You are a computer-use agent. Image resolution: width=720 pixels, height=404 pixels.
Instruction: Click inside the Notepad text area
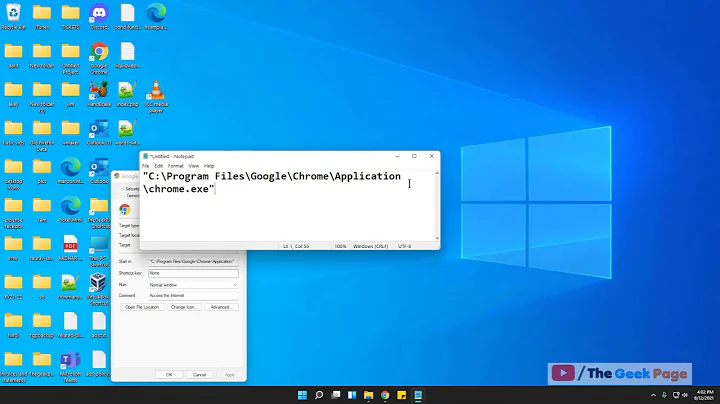[x=288, y=206]
